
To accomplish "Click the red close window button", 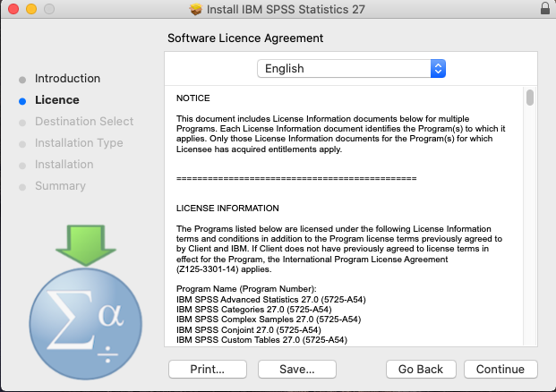I will (12, 9).
